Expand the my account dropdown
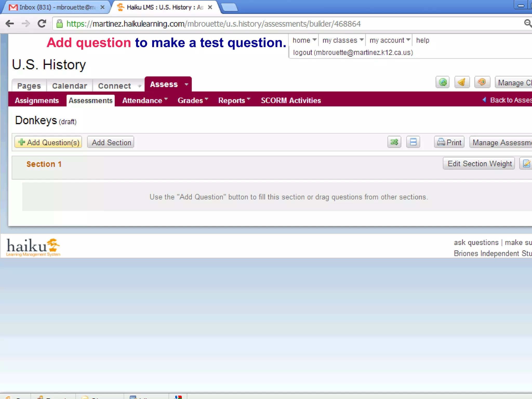 390,40
